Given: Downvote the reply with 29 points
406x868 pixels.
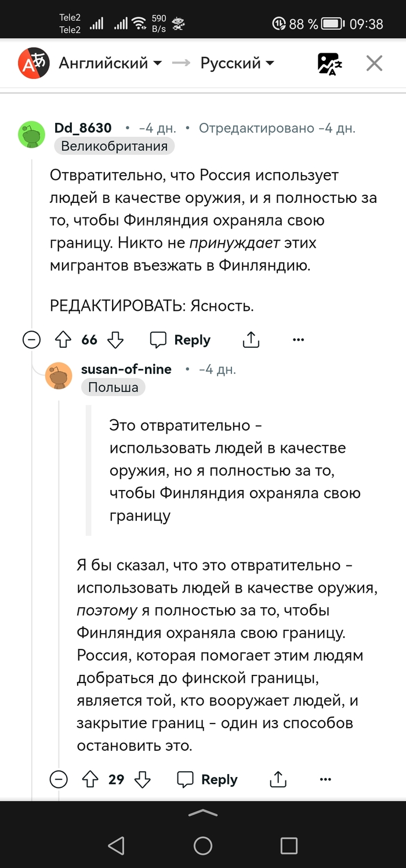Looking at the screenshot, I should [143, 779].
